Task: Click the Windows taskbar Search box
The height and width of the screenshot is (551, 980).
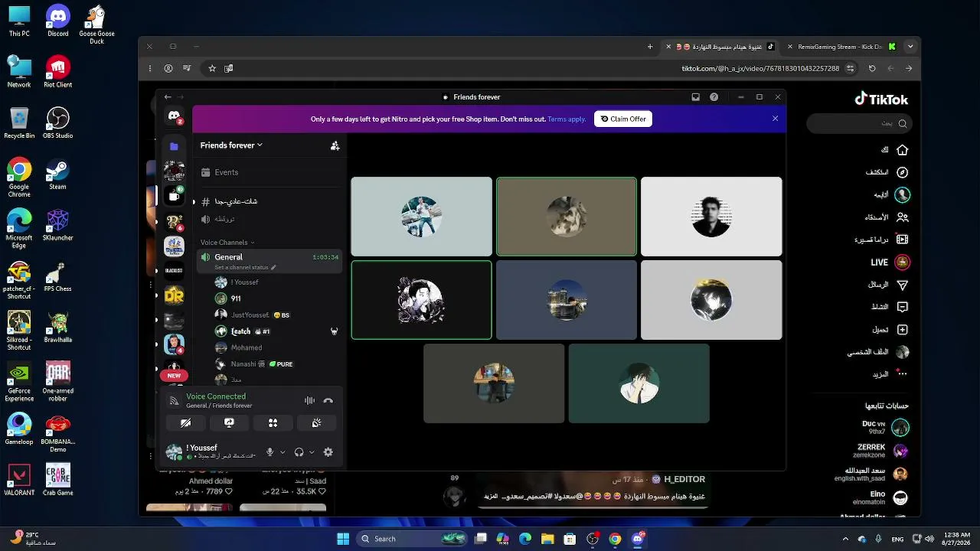Action: (x=413, y=539)
